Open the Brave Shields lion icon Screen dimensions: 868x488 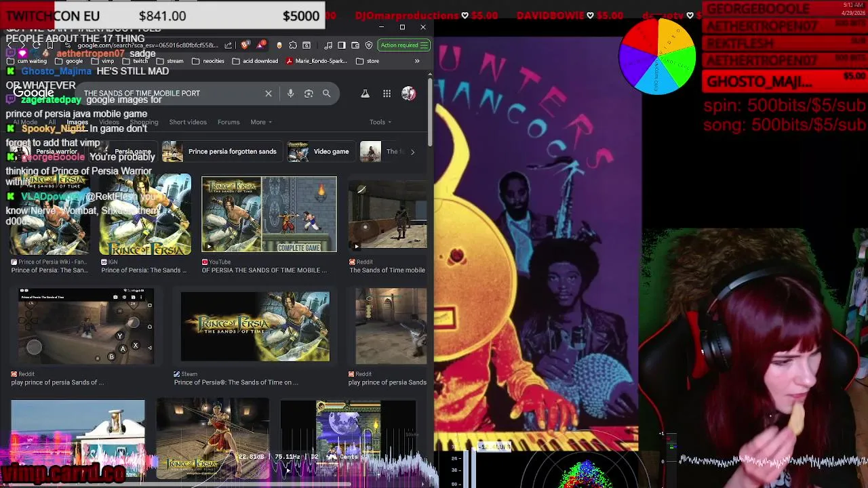pyautogui.click(x=245, y=45)
